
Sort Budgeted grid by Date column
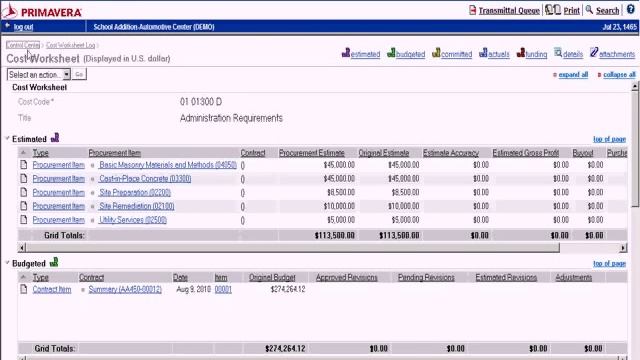pos(180,278)
